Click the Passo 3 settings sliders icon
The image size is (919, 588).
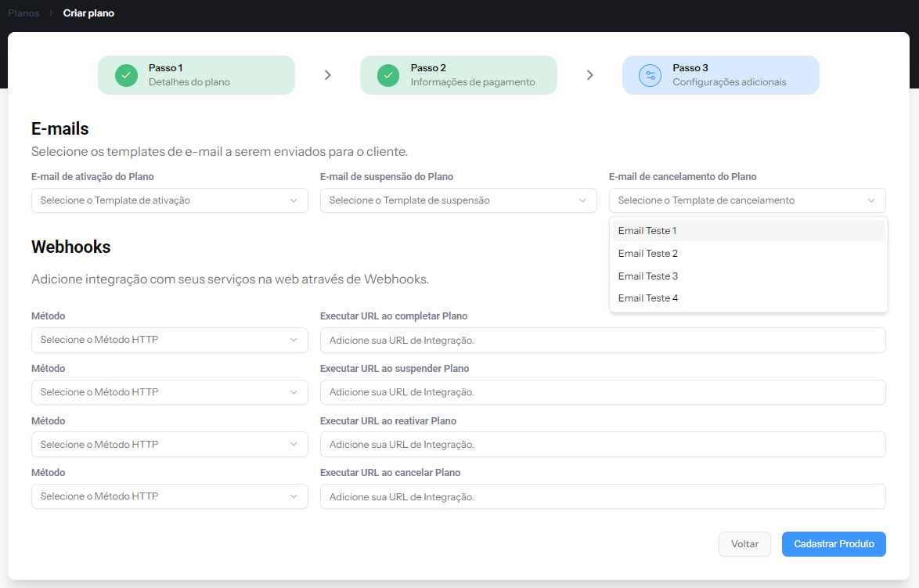tap(650, 75)
